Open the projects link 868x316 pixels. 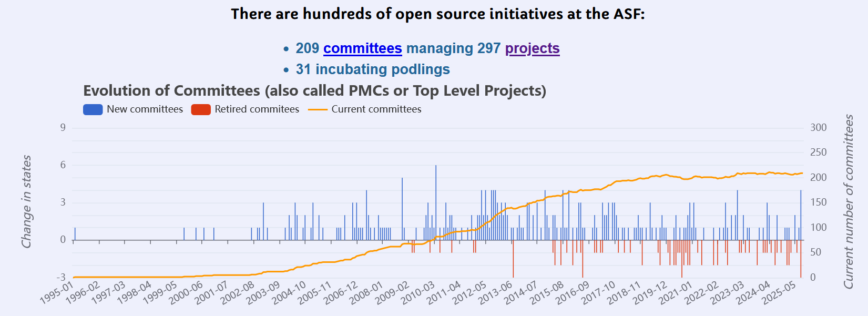tap(532, 48)
